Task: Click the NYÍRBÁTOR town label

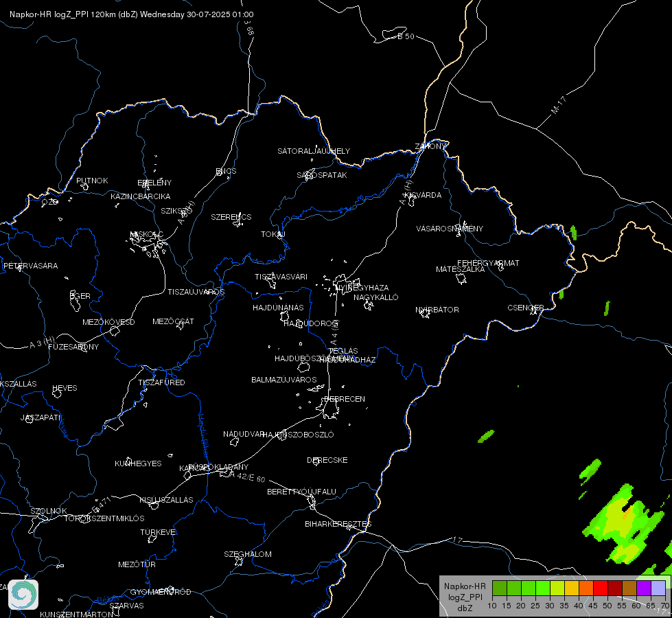Action: pyautogui.click(x=437, y=310)
